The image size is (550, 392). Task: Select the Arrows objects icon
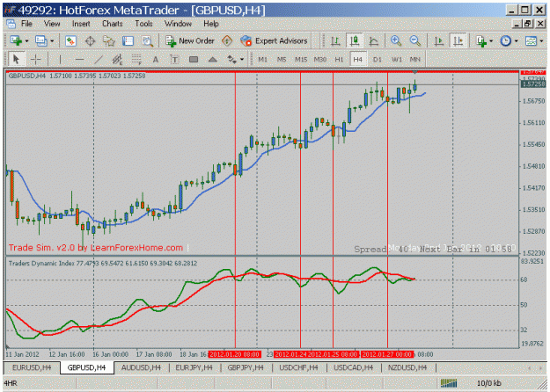[x=231, y=60]
